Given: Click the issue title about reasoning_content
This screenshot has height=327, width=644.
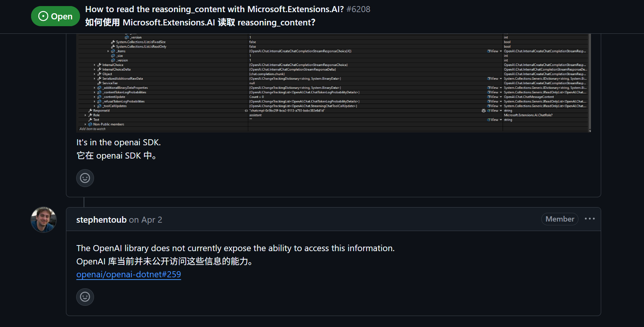Looking at the screenshot, I should (215, 9).
